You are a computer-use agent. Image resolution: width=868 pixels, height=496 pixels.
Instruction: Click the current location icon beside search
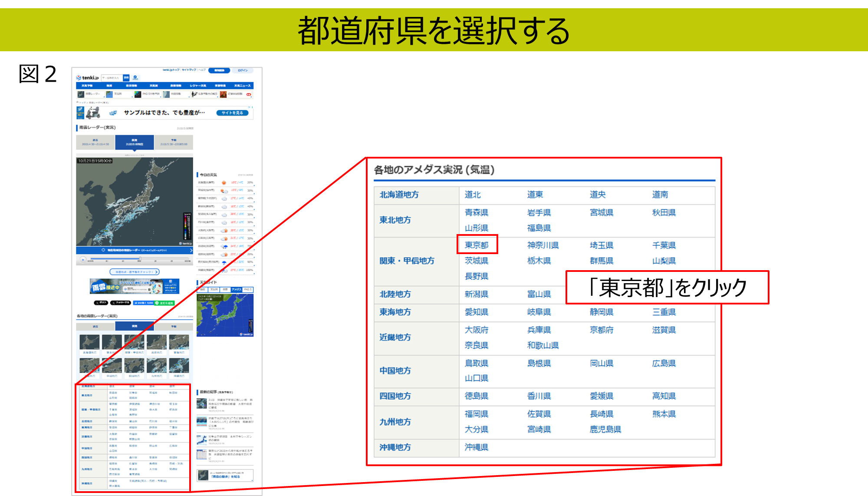(x=135, y=78)
